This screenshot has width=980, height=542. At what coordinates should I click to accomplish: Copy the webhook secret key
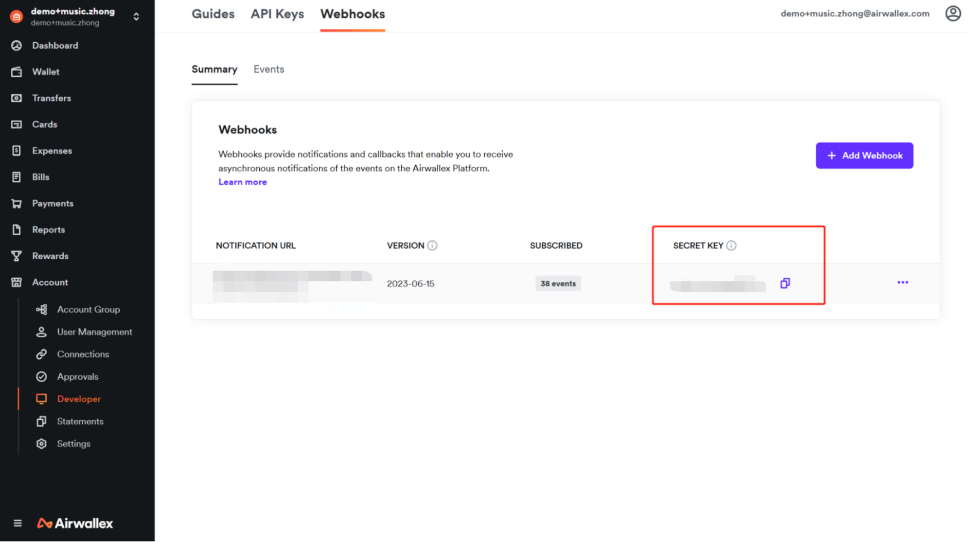pyautogui.click(x=785, y=283)
